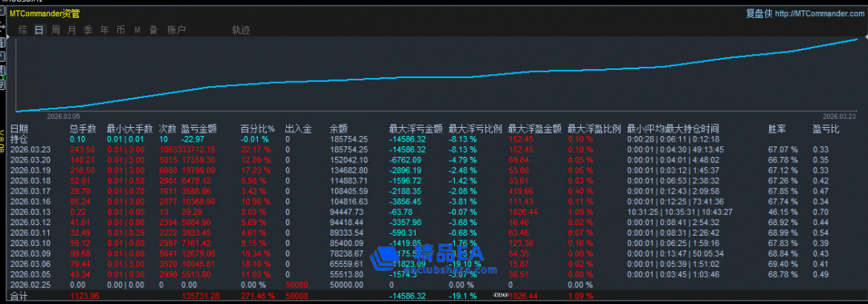Click total percentage 271.46 %
The image size is (868, 304).
[257, 296]
